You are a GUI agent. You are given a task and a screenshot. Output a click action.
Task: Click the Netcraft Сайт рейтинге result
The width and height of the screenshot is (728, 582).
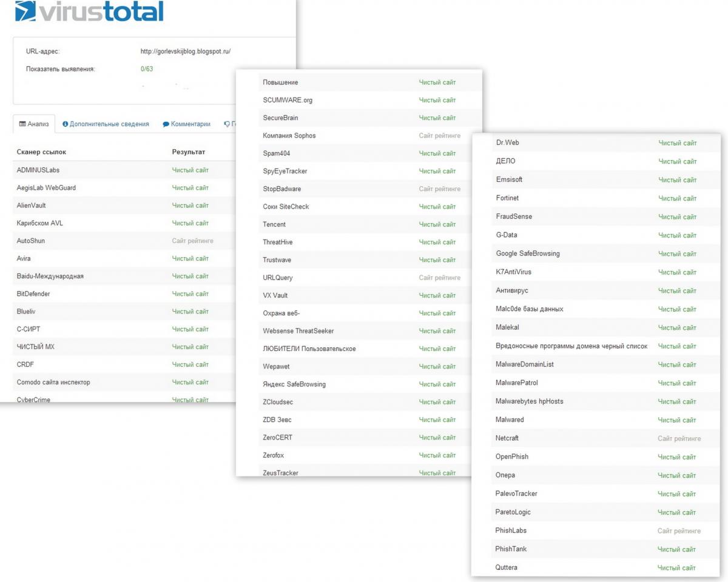(x=679, y=438)
